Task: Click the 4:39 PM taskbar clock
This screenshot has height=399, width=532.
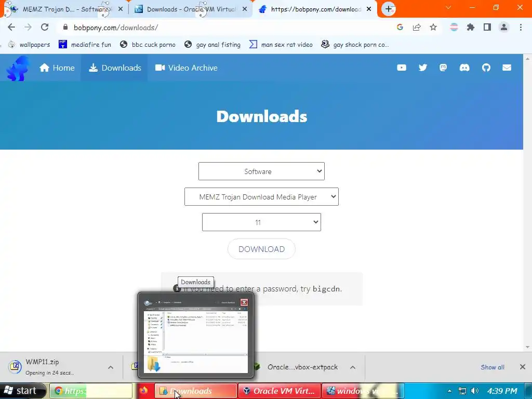Action: pos(502,391)
